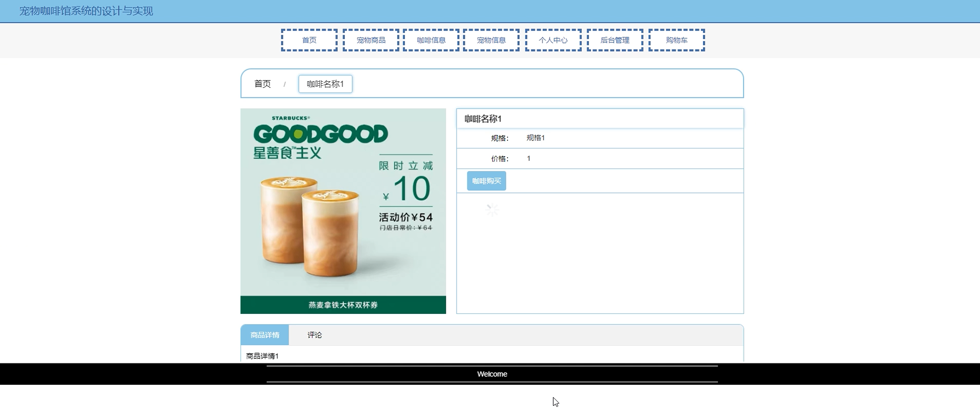This screenshot has width=980, height=416.
Task: Click the 首页 breadcrumb link
Action: coord(262,84)
